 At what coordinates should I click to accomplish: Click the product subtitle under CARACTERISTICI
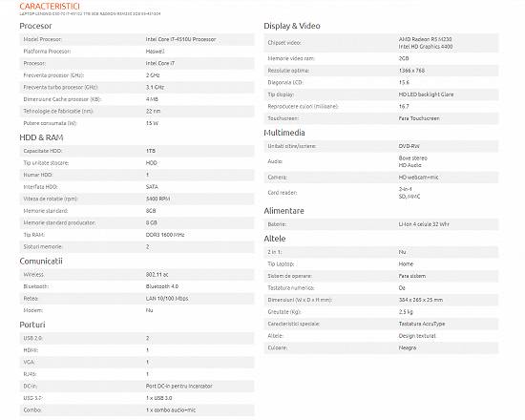(x=90, y=13)
